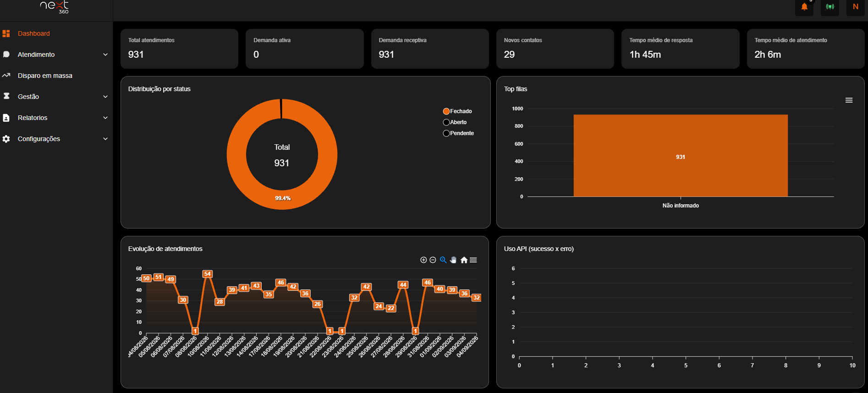Click the 26 data point label
This screenshot has width=868, height=393.
317,304
